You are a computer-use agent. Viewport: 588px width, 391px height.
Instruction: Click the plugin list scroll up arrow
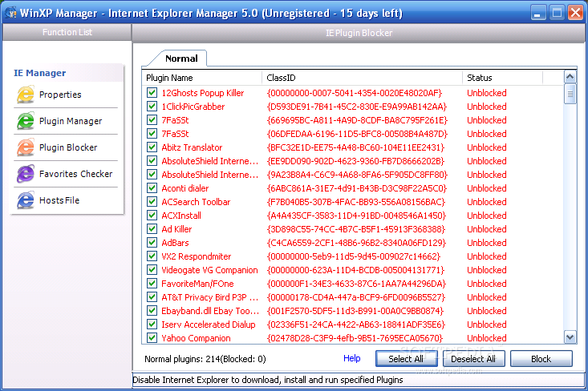570,77
